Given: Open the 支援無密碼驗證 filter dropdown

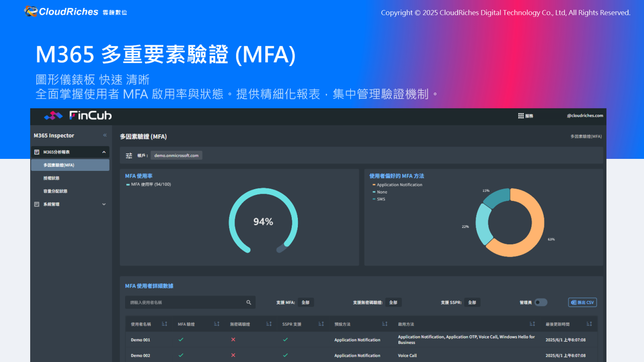Looking at the screenshot, I should pyautogui.click(x=393, y=302).
